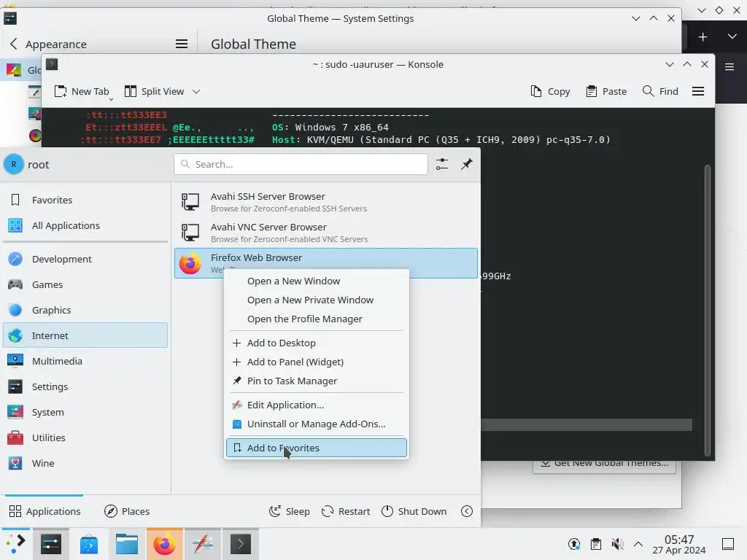747x560 pixels.
Task: Launch Avahi SSH Server Browser
Action: tap(326, 202)
